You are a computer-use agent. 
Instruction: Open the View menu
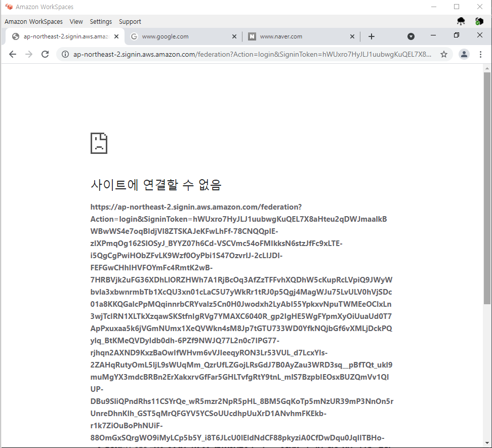click(76, 22)
